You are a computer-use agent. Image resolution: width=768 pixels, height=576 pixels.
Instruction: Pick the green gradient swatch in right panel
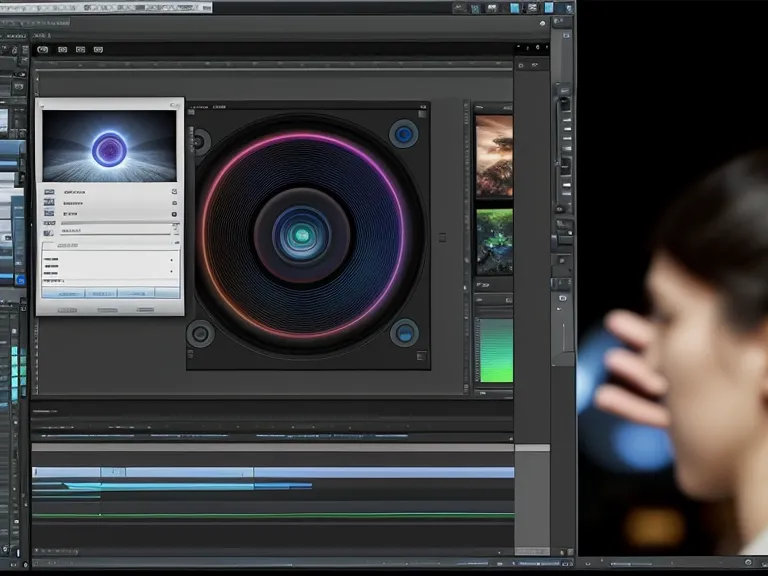[x=496, y=350]
